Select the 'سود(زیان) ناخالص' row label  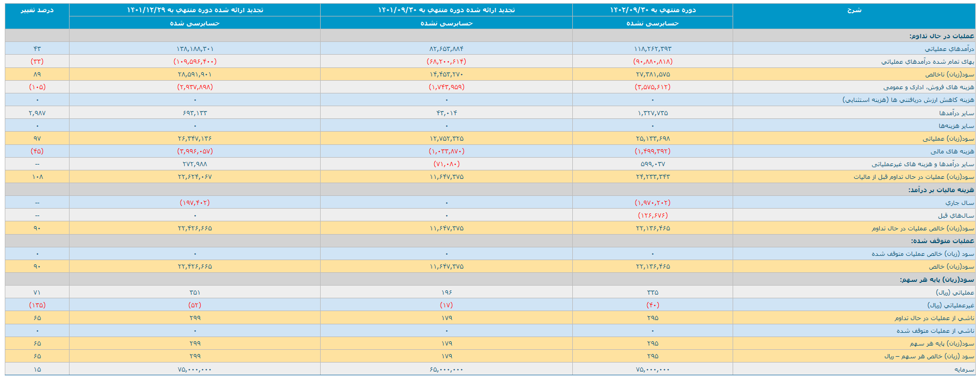pos(949,74)
